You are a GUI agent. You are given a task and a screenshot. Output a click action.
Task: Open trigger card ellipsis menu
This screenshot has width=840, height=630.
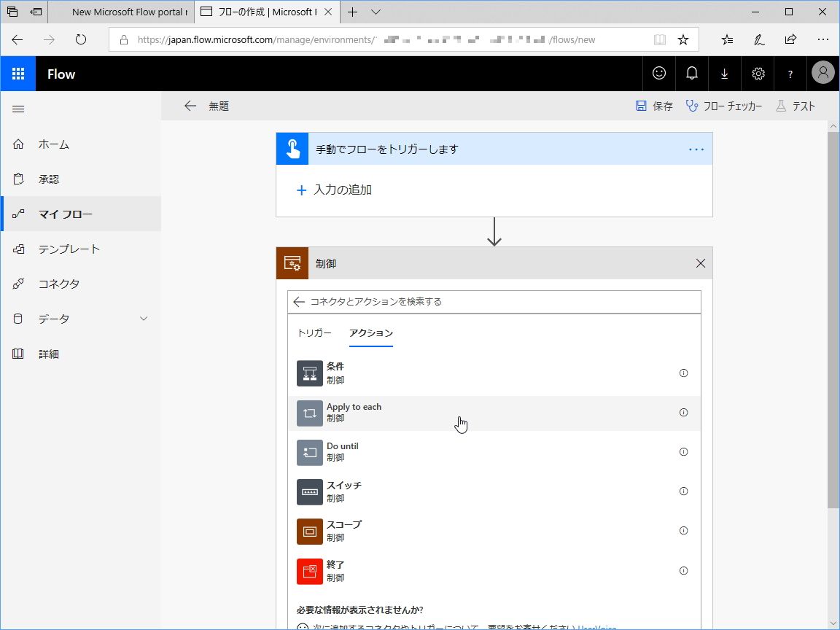click(696, 149)
